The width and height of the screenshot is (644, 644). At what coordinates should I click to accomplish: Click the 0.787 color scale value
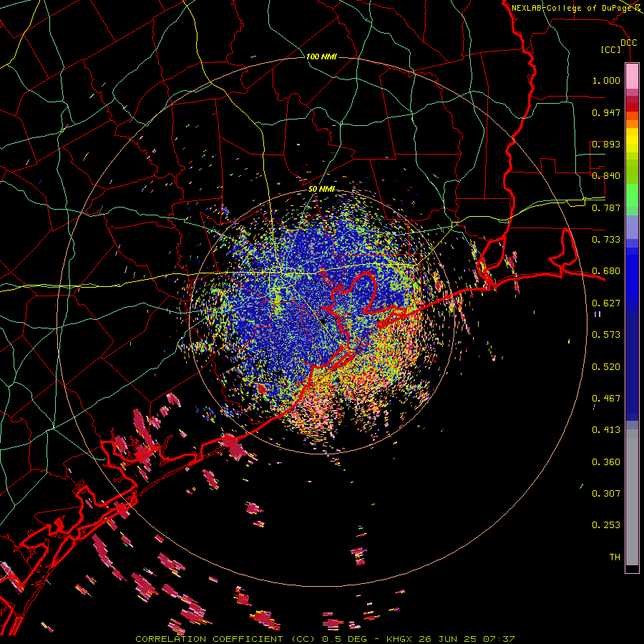[606, 208]
